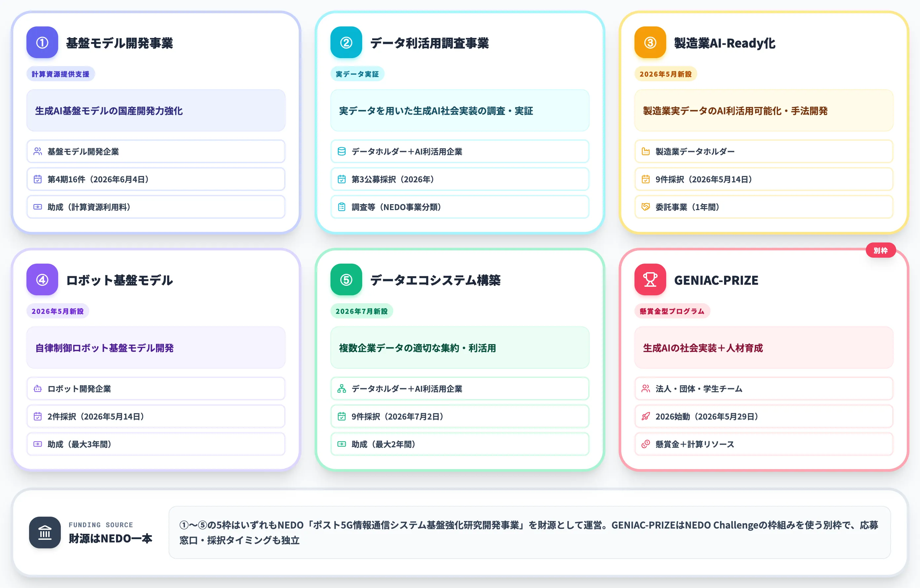This screenshot has width=920, height=588.
Task: Click the purple number ④ card icon
Action: pos(42,279)
